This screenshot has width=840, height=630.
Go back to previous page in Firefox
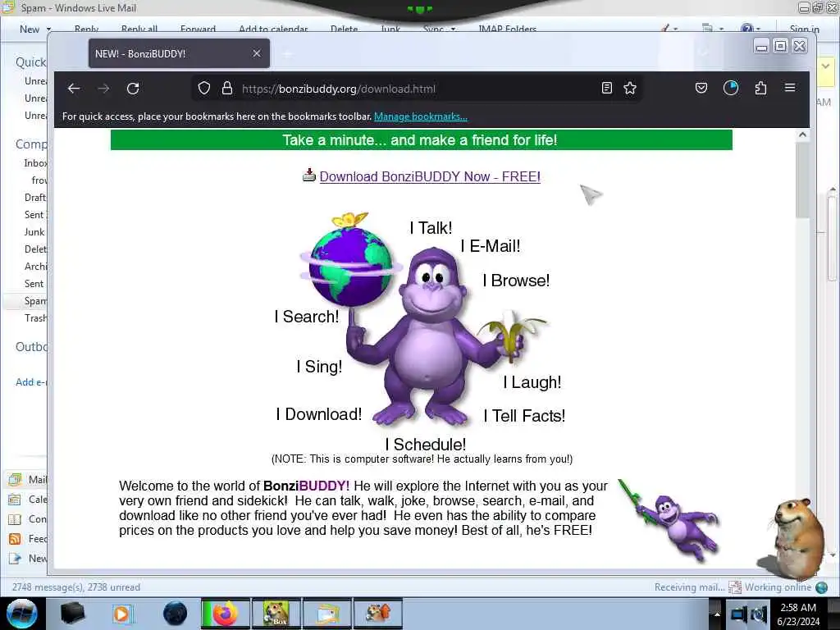pos(74,89)
